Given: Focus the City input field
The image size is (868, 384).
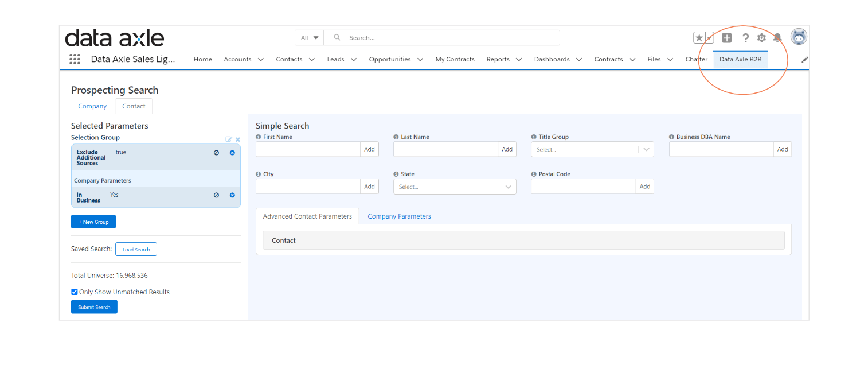Looking at the screenshot, I should pos(308,187).
